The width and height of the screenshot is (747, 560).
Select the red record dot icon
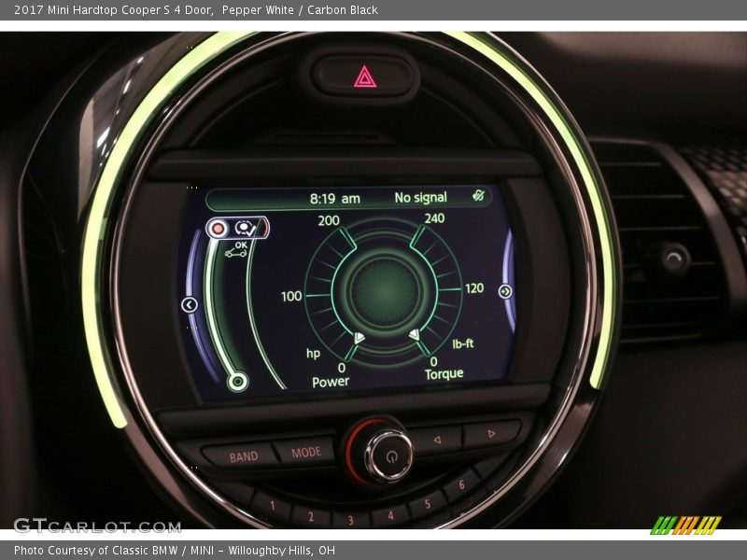[x=219, y=228]
